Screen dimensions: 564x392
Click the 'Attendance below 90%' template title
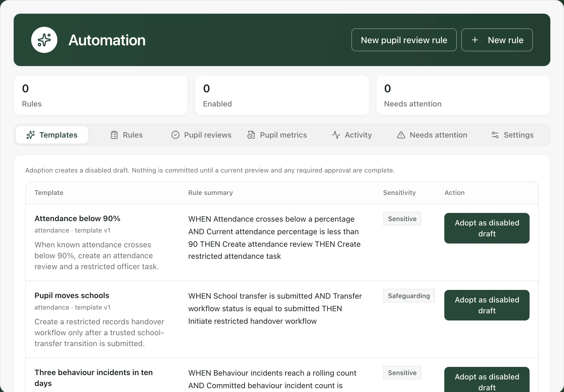click(77, 218)
